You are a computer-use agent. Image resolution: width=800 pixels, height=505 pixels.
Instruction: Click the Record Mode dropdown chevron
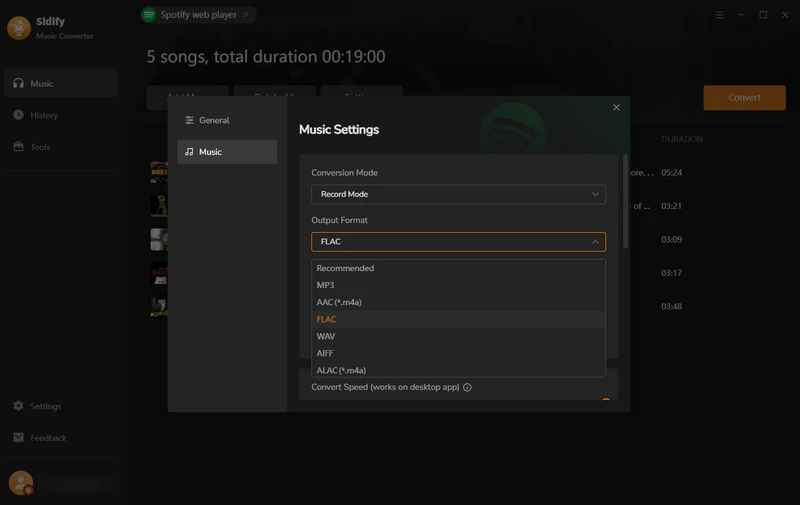(595, 194)
